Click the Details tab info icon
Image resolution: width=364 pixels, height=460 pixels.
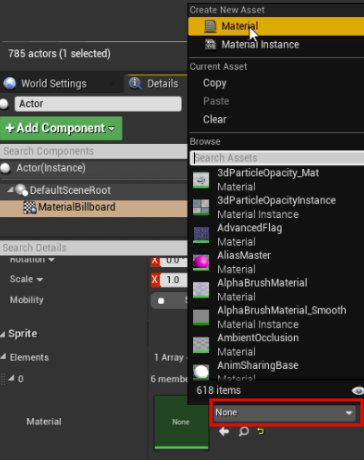(x=135, y=83)
